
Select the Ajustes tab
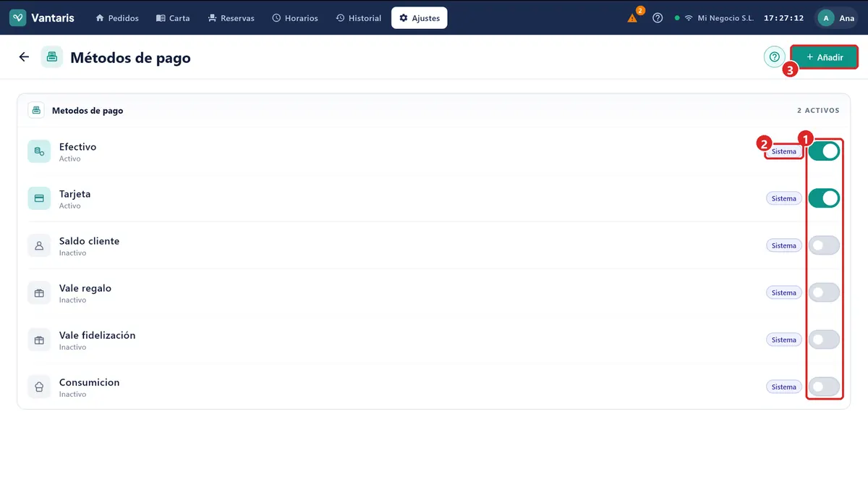pyautogui.click(x=420, y=18)
